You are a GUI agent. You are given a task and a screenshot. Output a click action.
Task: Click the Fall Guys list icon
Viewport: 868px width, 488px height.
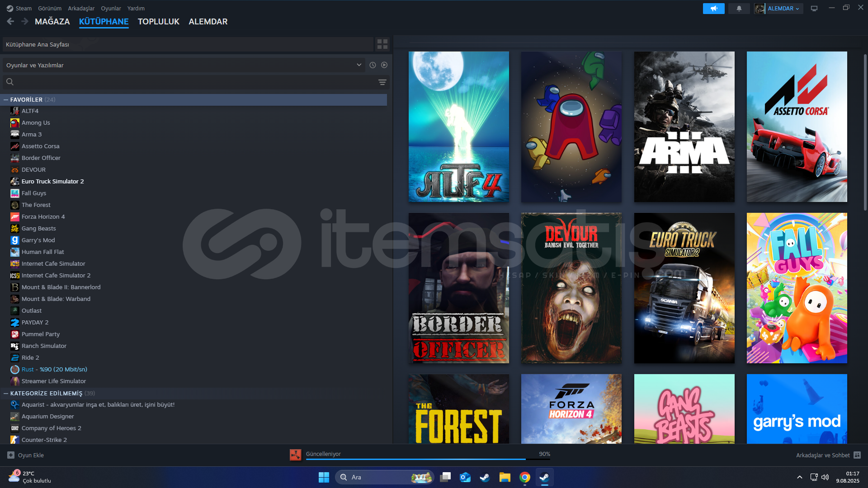(x=15, y=193)
